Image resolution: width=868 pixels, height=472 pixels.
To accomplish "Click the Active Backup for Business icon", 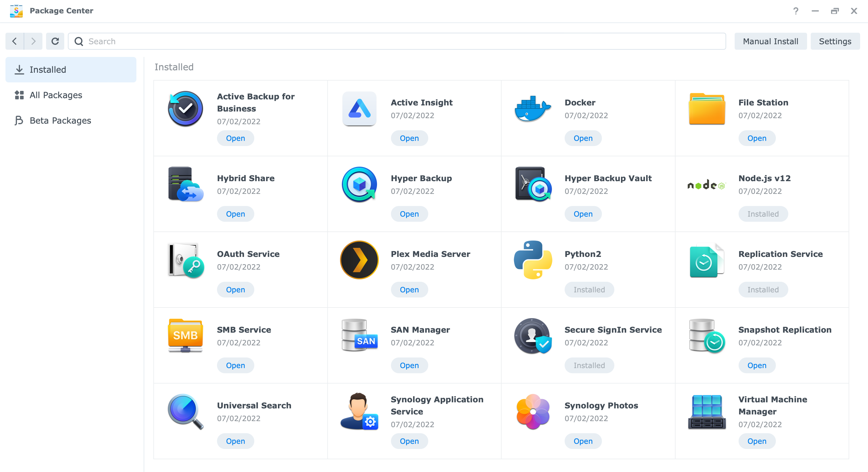I will point(185,108).
